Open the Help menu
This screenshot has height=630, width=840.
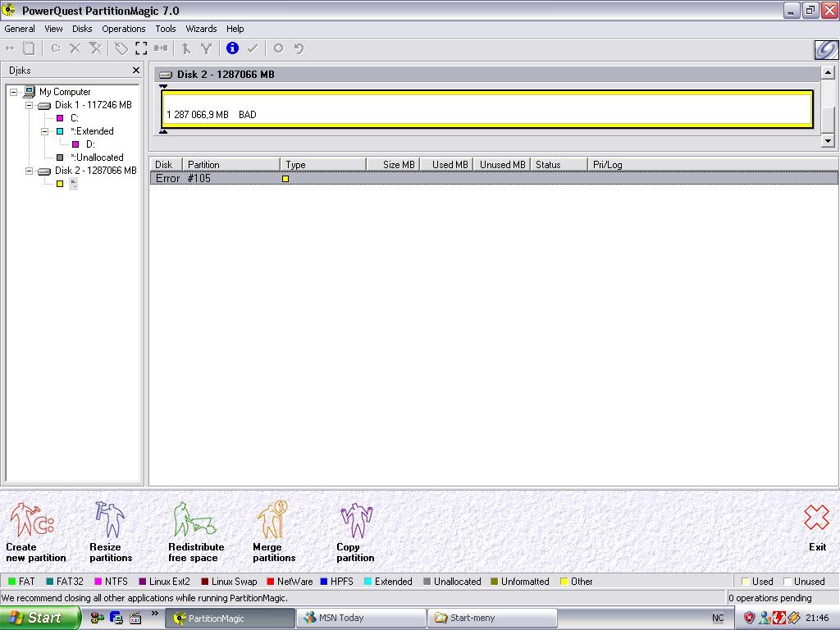[x=235, y=29]
